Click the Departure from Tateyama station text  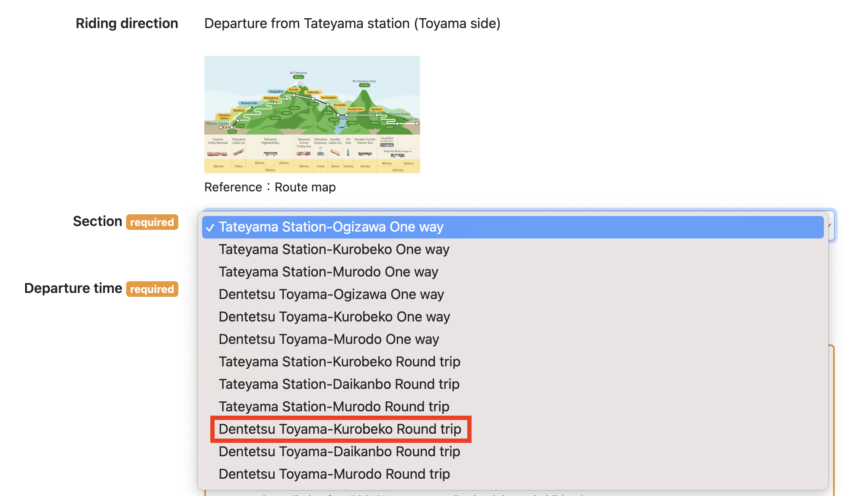click(352, 23)
